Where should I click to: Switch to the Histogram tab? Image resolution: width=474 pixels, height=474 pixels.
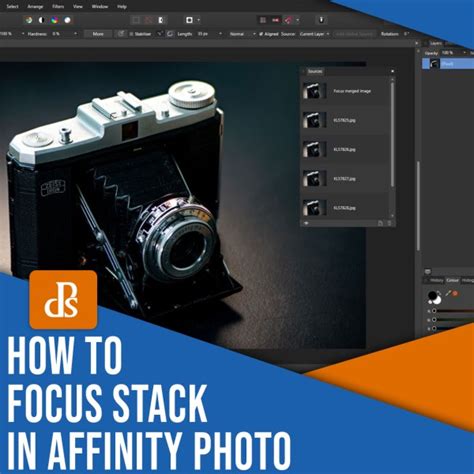pos(468,281)
